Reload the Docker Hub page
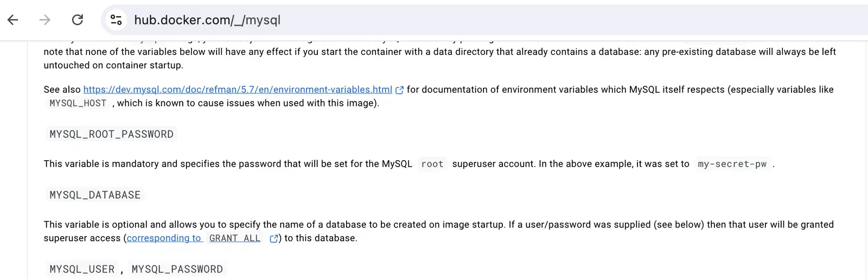Screen dimensions: 868x279 78,20
